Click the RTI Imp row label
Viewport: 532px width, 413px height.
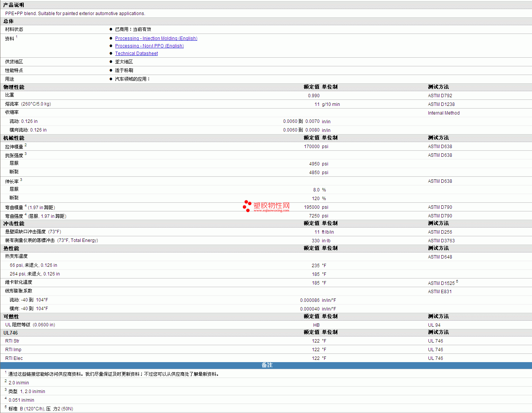tap(13, 350)
